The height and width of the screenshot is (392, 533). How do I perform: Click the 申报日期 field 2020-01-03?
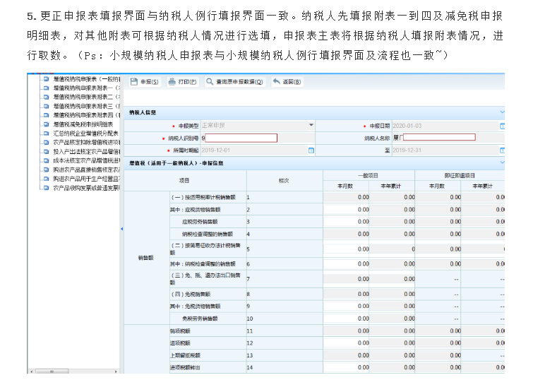point(445,126)
